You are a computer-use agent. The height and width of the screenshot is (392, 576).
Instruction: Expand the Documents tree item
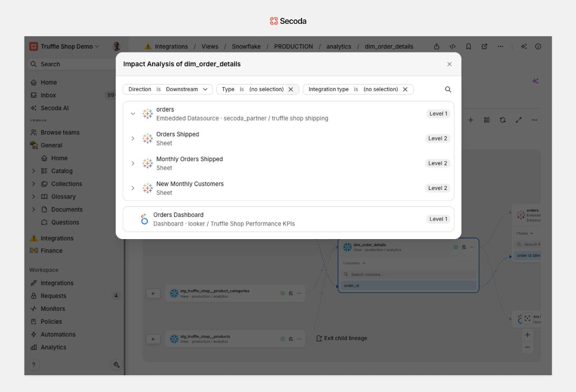(33, 209)
